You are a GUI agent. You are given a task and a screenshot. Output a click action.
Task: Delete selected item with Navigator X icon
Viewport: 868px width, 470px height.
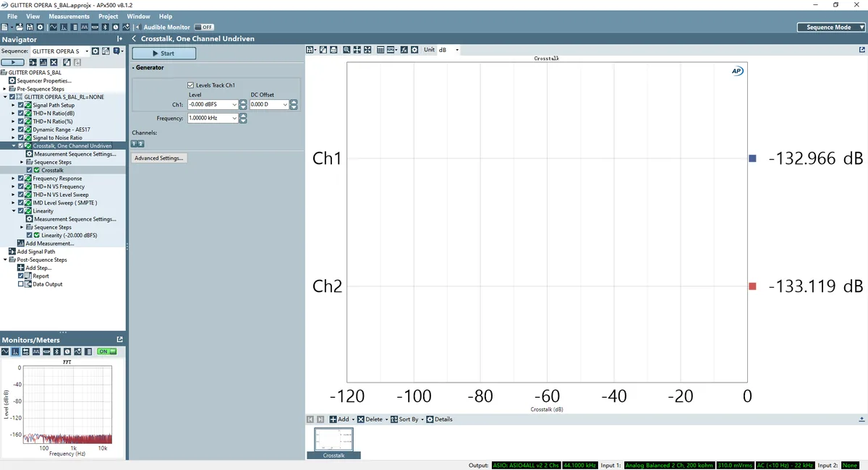pos(54,63)
